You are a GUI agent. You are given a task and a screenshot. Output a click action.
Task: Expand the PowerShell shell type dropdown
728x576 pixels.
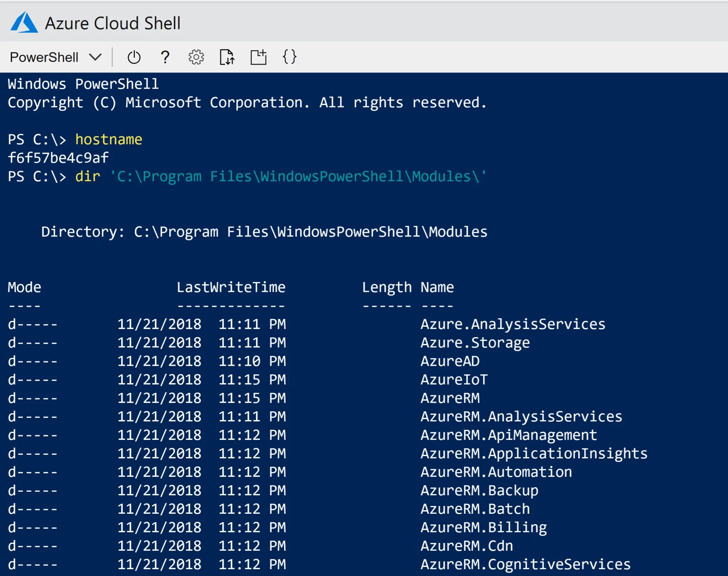point(44,57)
